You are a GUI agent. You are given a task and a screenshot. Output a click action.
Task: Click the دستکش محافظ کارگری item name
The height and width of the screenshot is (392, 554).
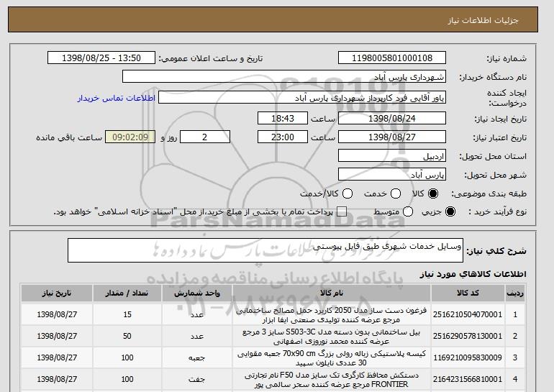[x=332, y=380]
